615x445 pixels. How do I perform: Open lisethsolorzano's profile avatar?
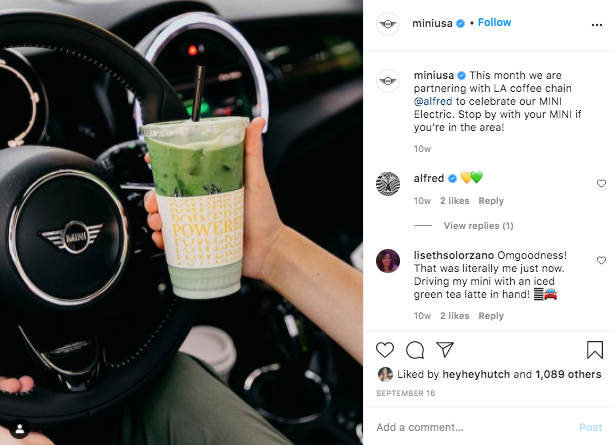click(388, 261)
